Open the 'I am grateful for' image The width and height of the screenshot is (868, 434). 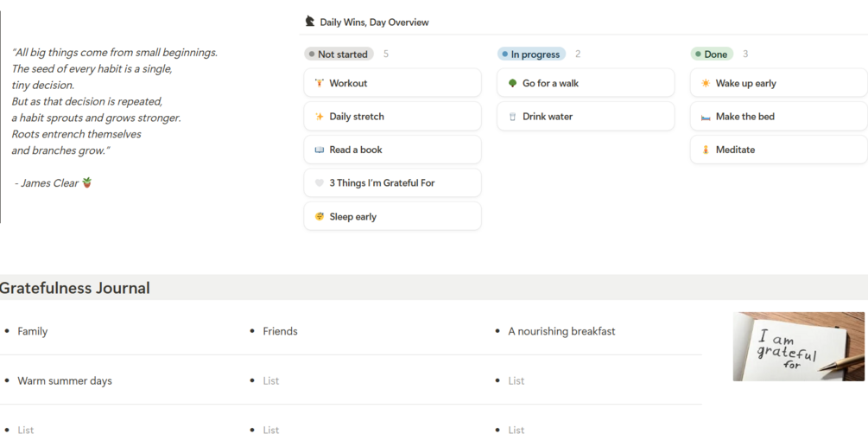pyautogui.click(x=798, y=347)
